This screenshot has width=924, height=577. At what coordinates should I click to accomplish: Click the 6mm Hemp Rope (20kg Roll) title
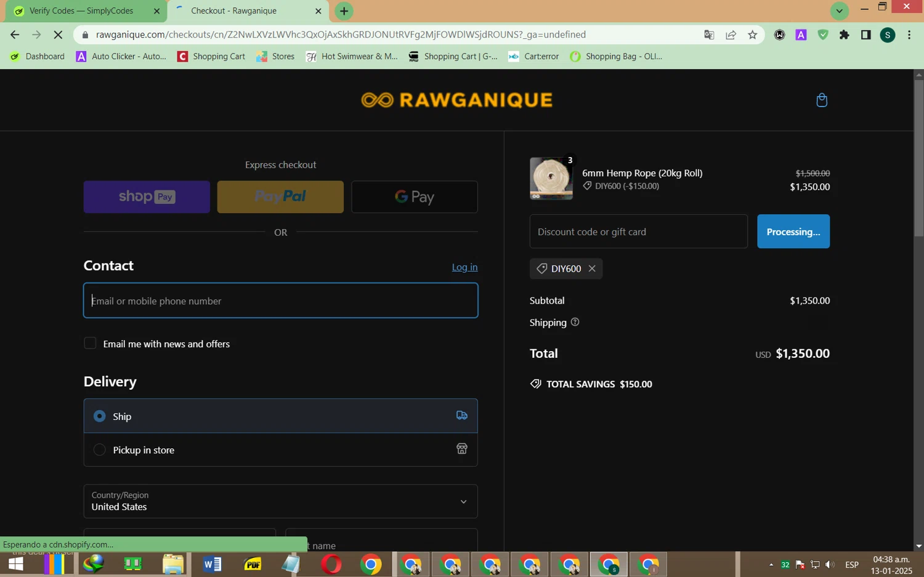click(x=642, y=173)
